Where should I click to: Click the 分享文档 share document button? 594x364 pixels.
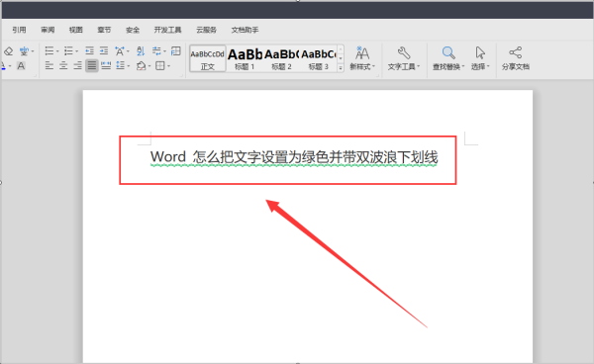click(x=515, y=58)
